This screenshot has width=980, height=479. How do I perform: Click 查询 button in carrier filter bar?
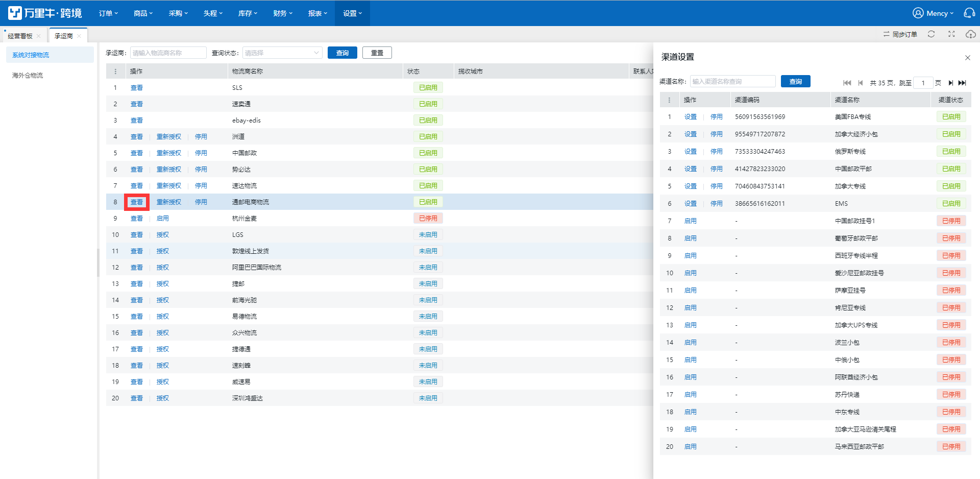[342, 53]
